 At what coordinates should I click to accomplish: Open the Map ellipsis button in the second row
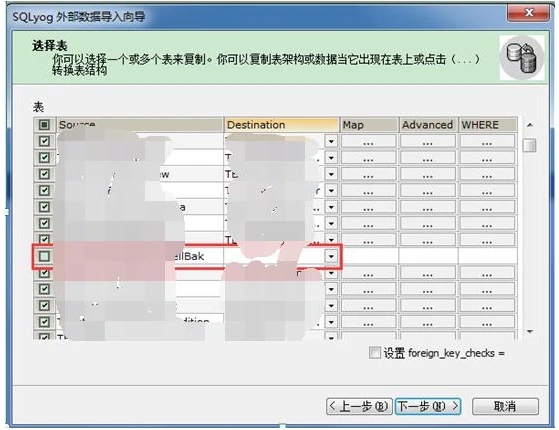(x=369, y=158)
